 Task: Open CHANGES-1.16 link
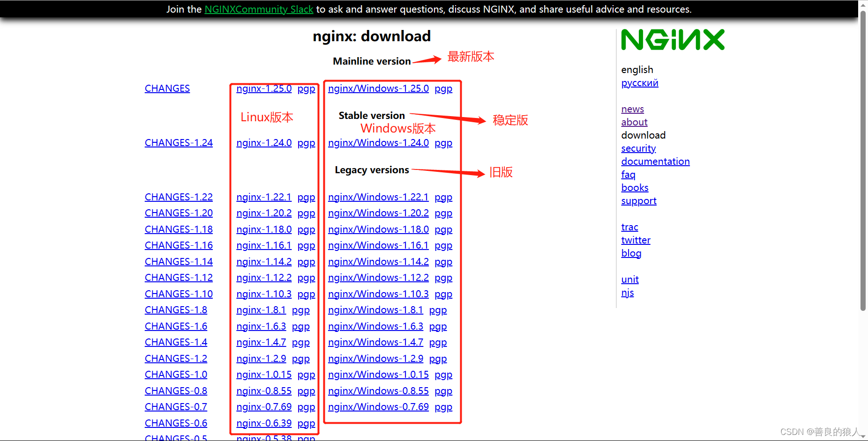[x=179, y=245]
